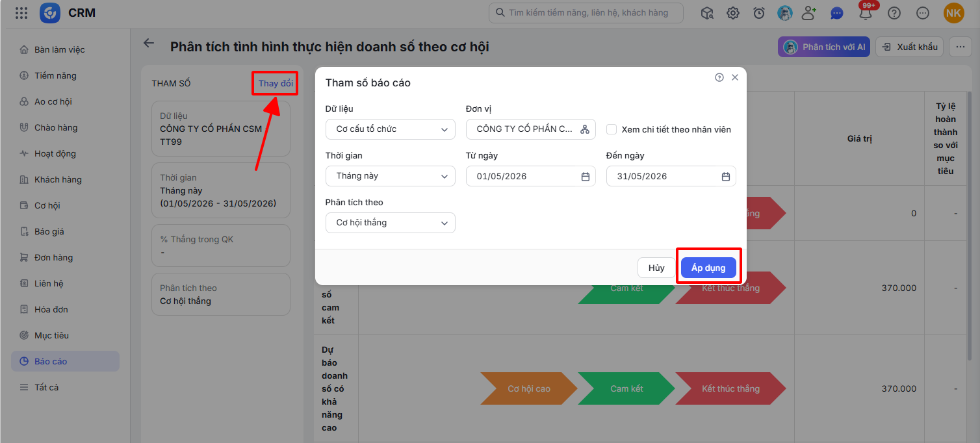Open the alarm reminder icon
980x443 pixels.
[759, 13]
